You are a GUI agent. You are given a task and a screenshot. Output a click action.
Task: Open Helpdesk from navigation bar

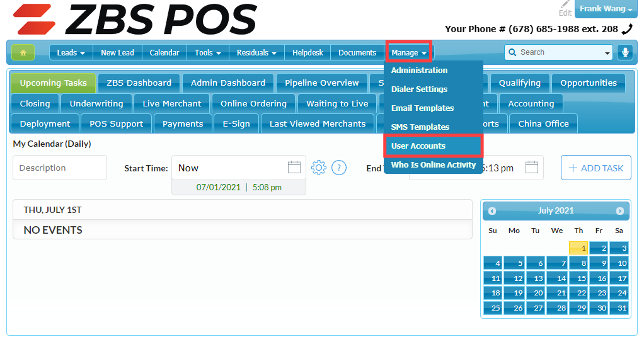[308, 52]
